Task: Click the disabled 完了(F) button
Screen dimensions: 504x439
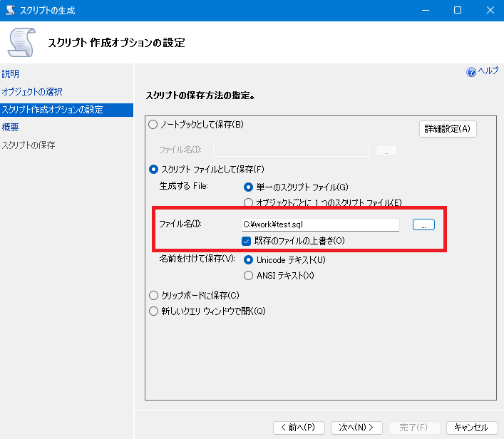Action: (x=414, y=428)
